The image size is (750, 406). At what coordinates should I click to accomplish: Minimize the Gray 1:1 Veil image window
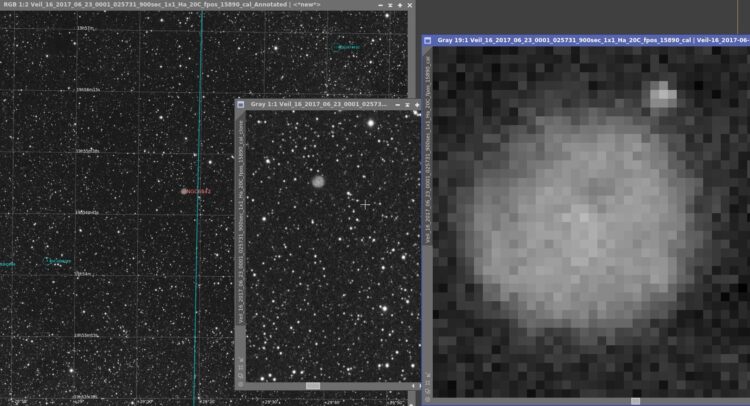click(397, 105)
